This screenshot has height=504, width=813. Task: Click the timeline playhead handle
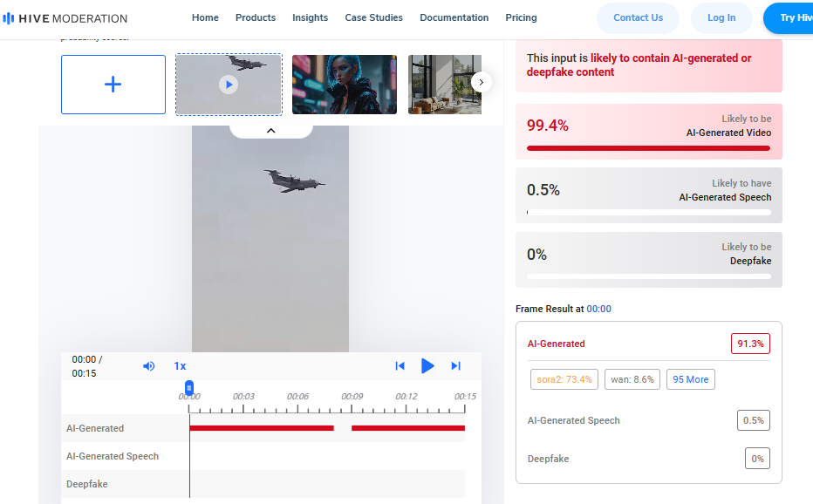tap(189, 388)
